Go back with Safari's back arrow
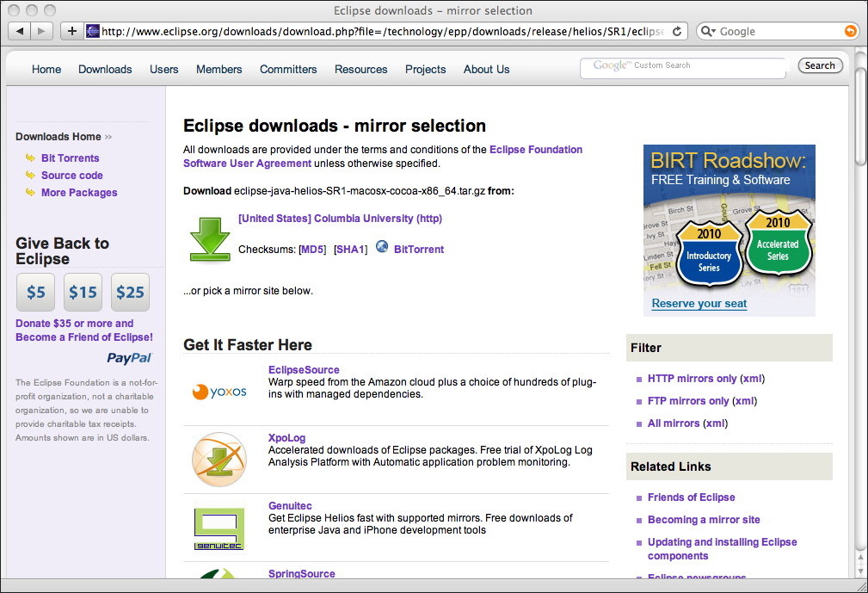The height and width of the screenshot is (593, 868). [20, 32]
